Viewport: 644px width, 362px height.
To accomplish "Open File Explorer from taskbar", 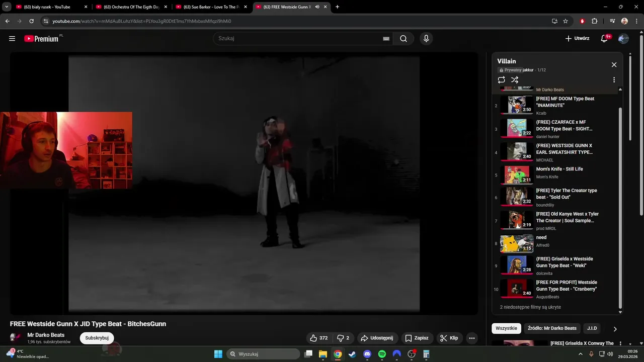I will pyautogui.click(x=323, y=354).
